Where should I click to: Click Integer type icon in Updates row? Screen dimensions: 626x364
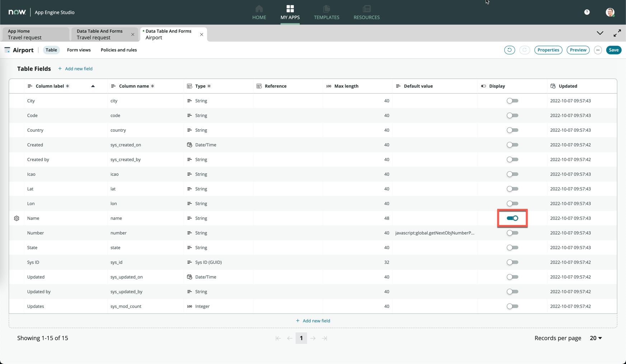coord(189,306)
